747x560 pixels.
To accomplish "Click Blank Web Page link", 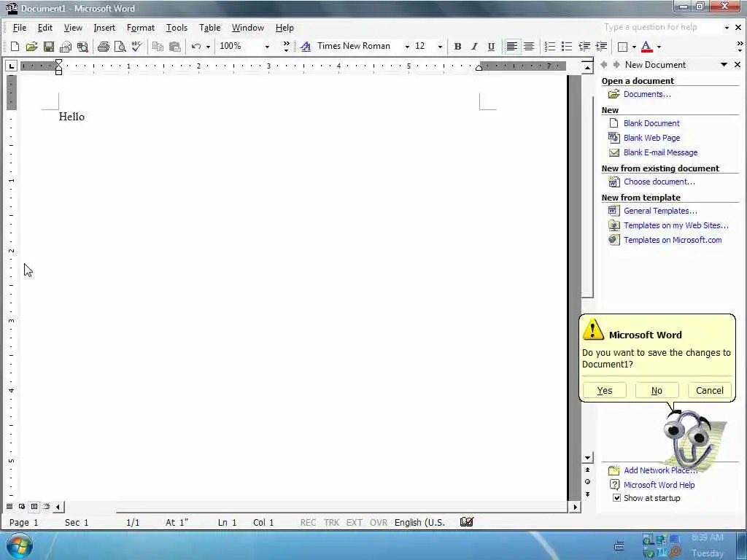I will pyautogui.click(x=651, y=138).
